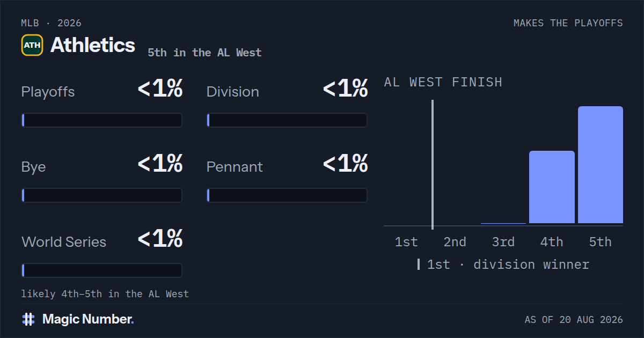Click the 1st place axis label
The height and width of the screenshot is (338, 644).
[x=406, y=242]
